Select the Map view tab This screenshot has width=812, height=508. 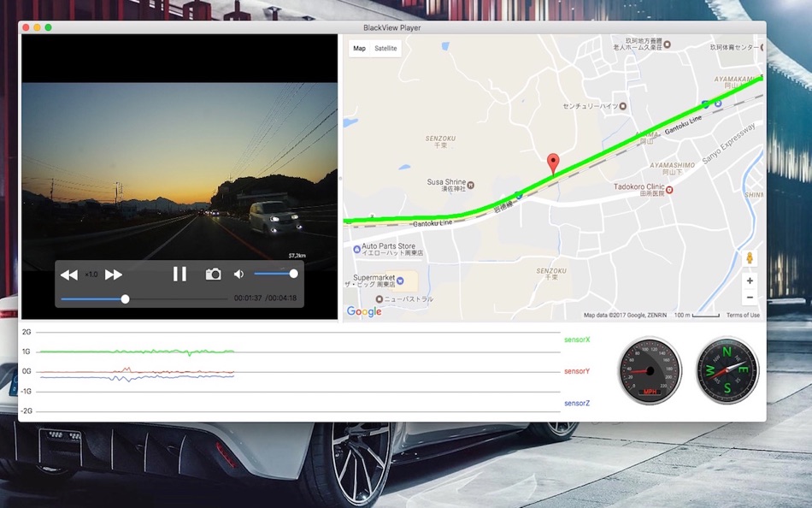click(x=359, y=48)
